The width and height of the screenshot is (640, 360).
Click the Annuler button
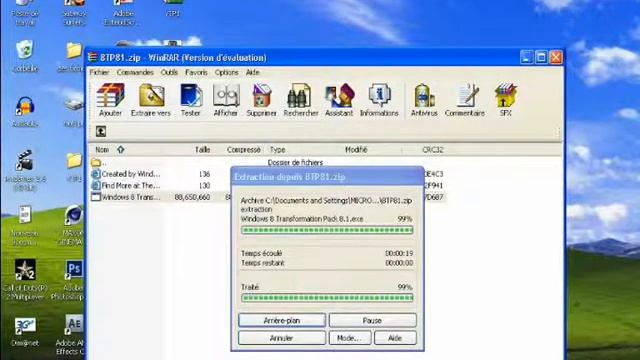click(282, 338)
